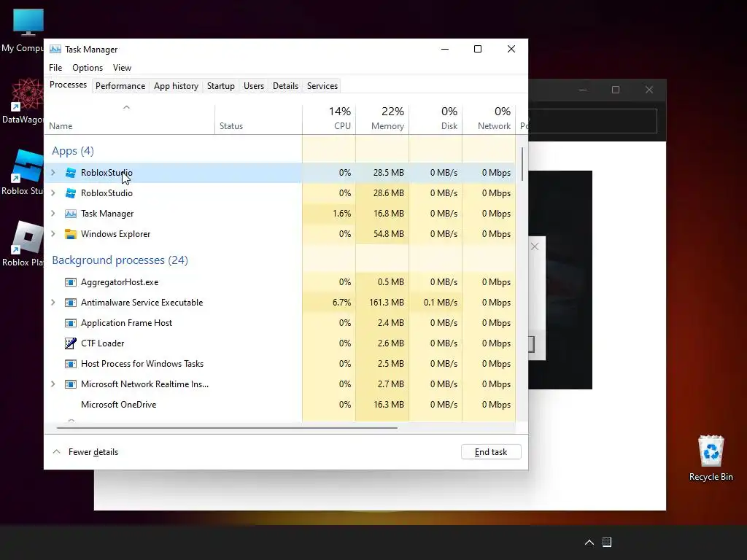This screenshot has height=560, width=747.
Task: Maximize the background dark window
Action: pos(616,90)
